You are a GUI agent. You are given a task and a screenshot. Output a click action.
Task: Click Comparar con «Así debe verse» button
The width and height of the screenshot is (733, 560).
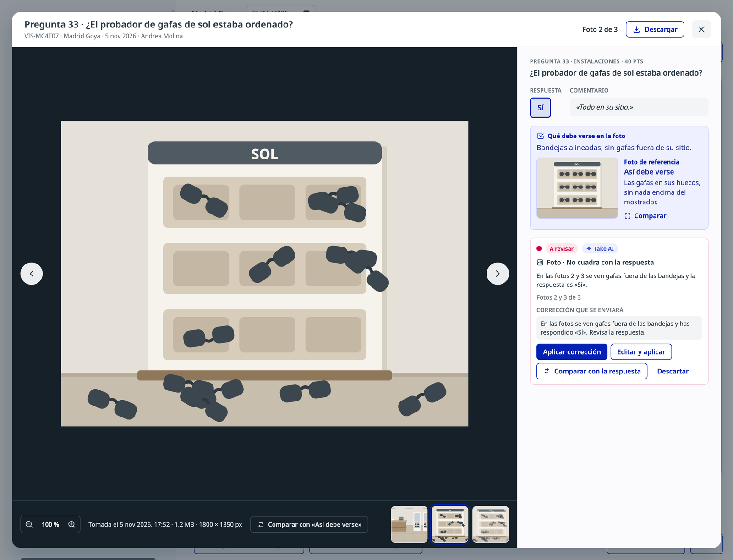(x=309, y=524)
